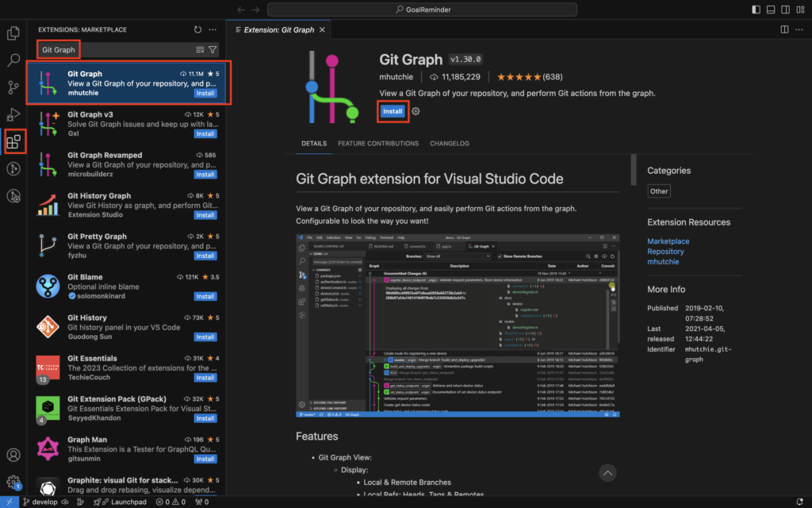Install Git History extension
812x508 pixels.
point(205,337)
